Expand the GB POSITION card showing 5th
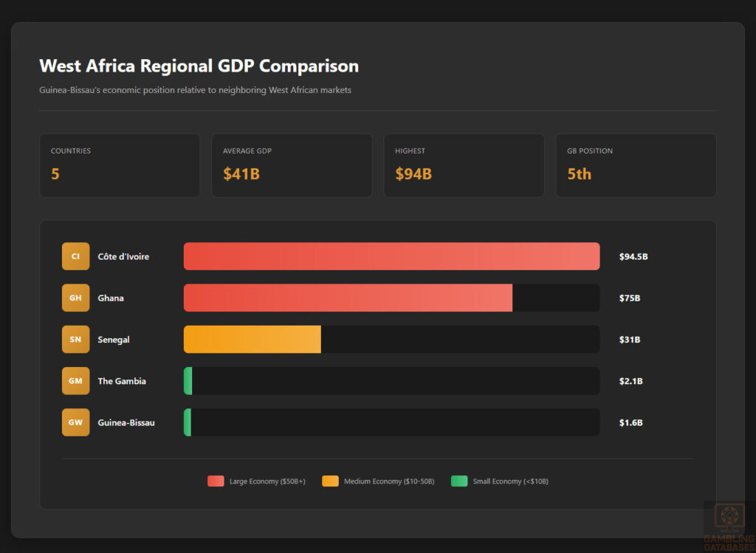Screen dimensions: 756x553 [636, 165]
